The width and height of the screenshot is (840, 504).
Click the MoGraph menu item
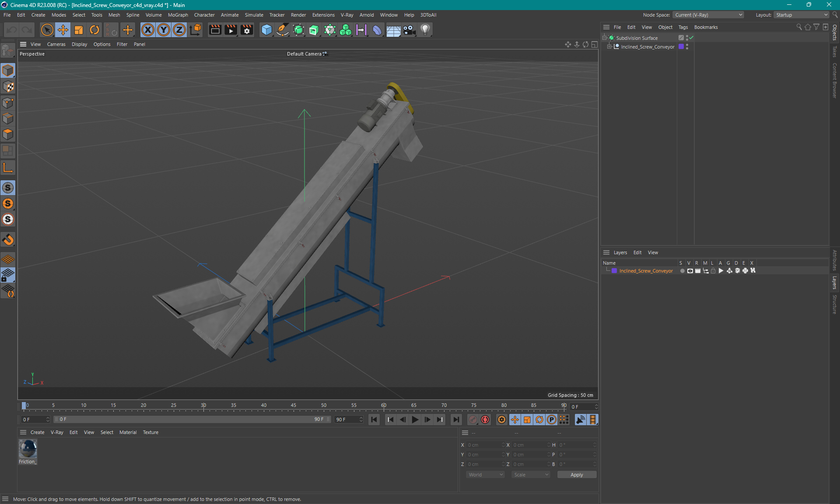coord(177,14)
